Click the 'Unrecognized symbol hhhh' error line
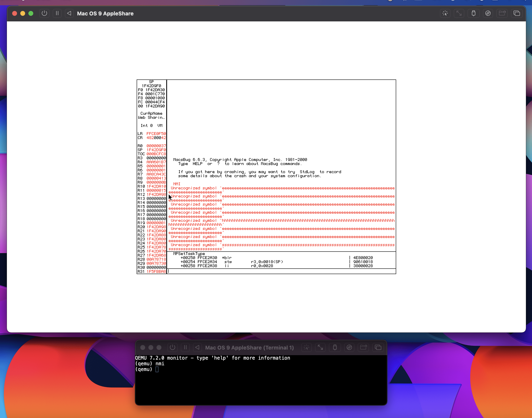Image resolution: width=532 pixels, height=418 pixels. (281, 222)
